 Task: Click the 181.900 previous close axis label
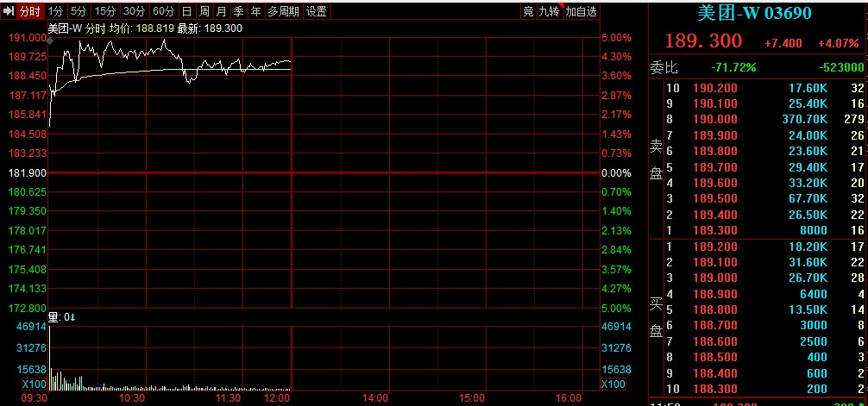[x=27, y=173]
